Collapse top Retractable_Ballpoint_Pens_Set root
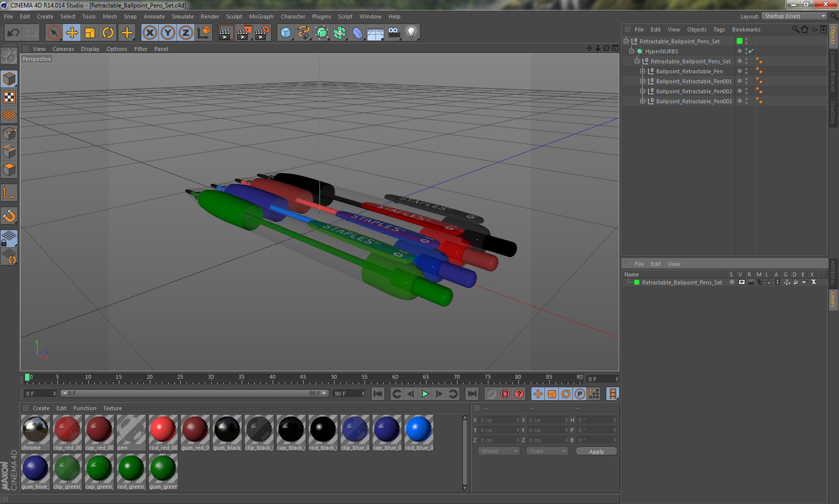The image size is (839, 504). (x=626, y=41)
